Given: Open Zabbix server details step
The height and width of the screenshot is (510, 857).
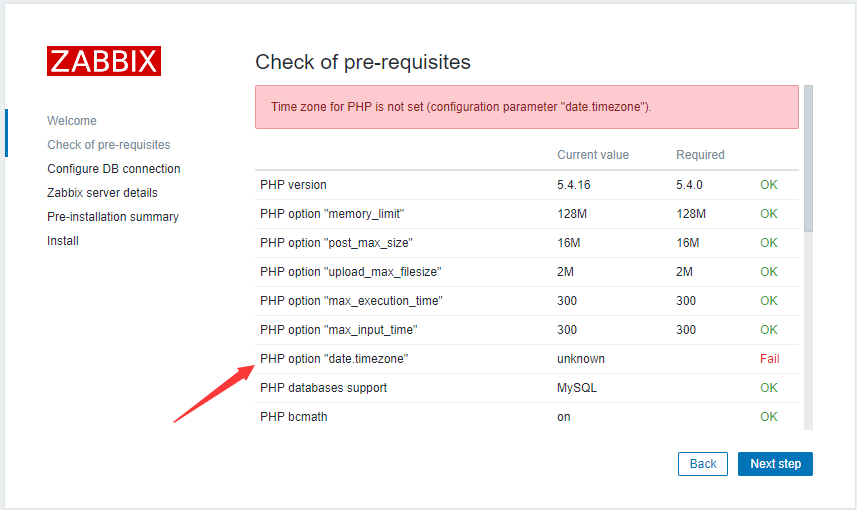Looking at the screenshot, I should (102, 193).
